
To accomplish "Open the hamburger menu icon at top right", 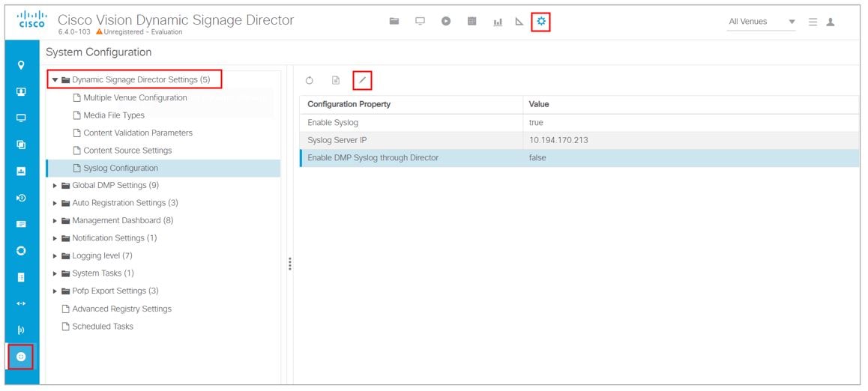I will (x=813, y=22).
